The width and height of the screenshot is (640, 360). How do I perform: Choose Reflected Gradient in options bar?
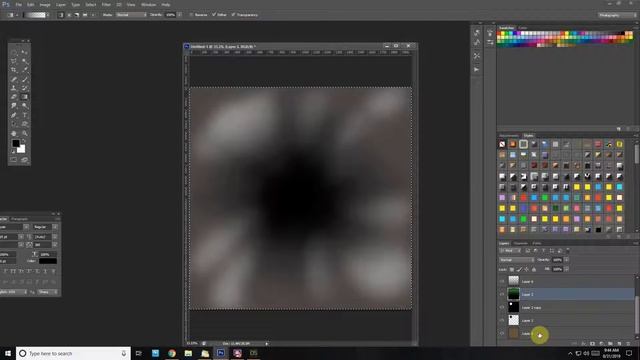point(84,15)
